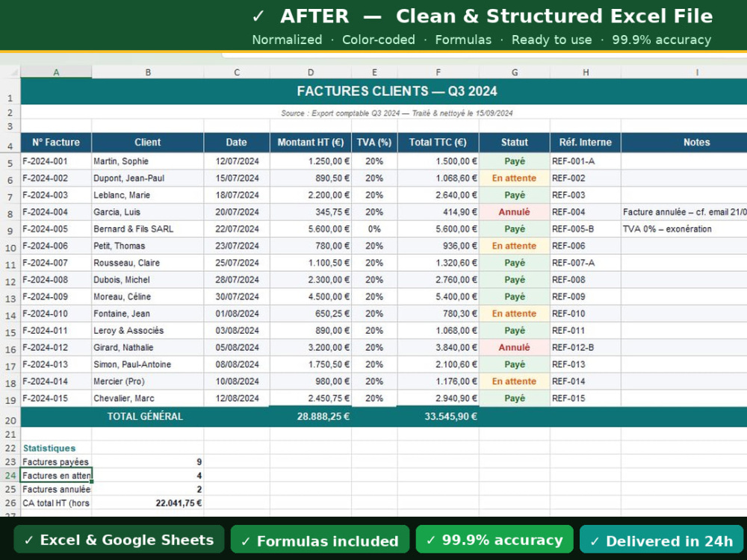The image size is (747, 560).
Task: Select reference cell REF-012-B
Action: (586, 347)
